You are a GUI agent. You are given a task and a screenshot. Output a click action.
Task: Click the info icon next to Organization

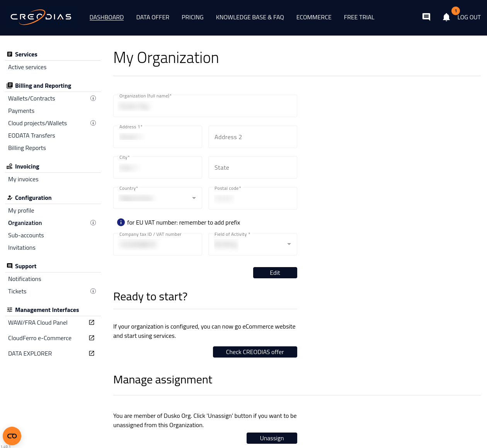point(93,223)
